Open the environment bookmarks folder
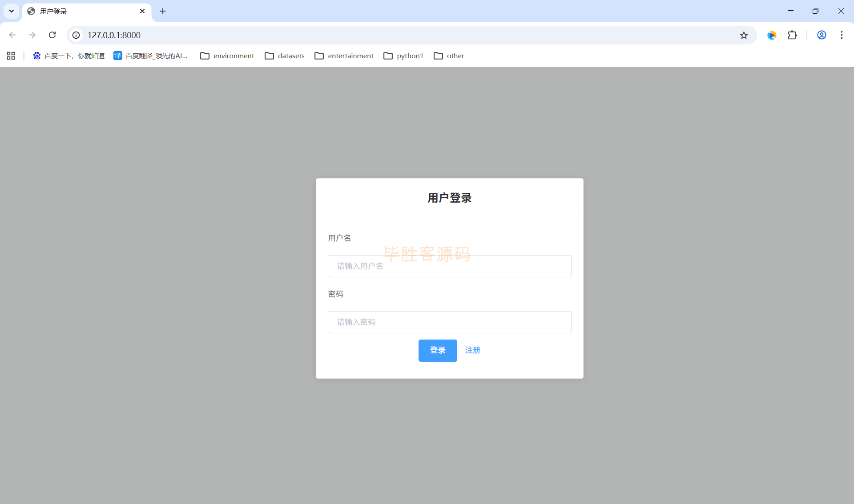 227,56
